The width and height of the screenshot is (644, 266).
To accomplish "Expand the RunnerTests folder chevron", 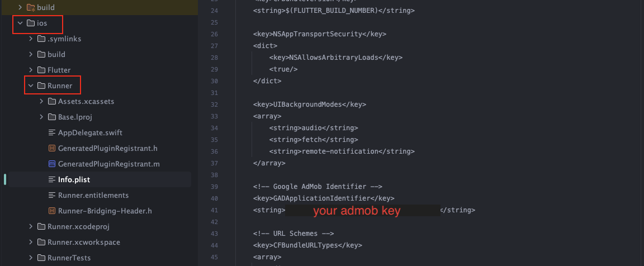I will (31, 258).
